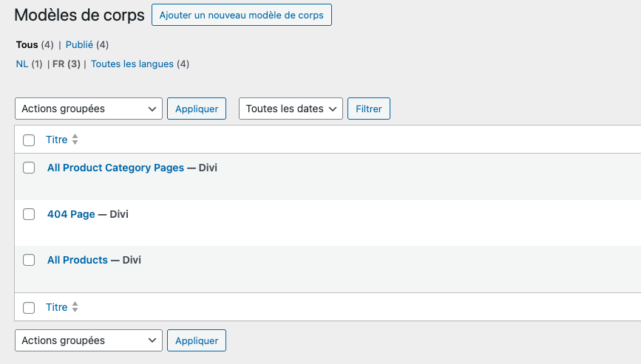The height and width of the screenshot is (364, 641).
Task: Select the All Products row checkbox
Action: click(x=29, y=260)
